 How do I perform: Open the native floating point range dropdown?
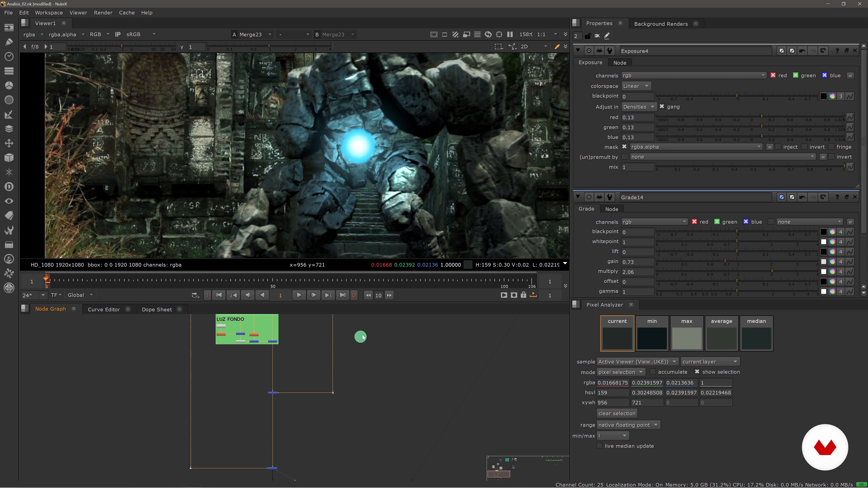click(628, 425)
